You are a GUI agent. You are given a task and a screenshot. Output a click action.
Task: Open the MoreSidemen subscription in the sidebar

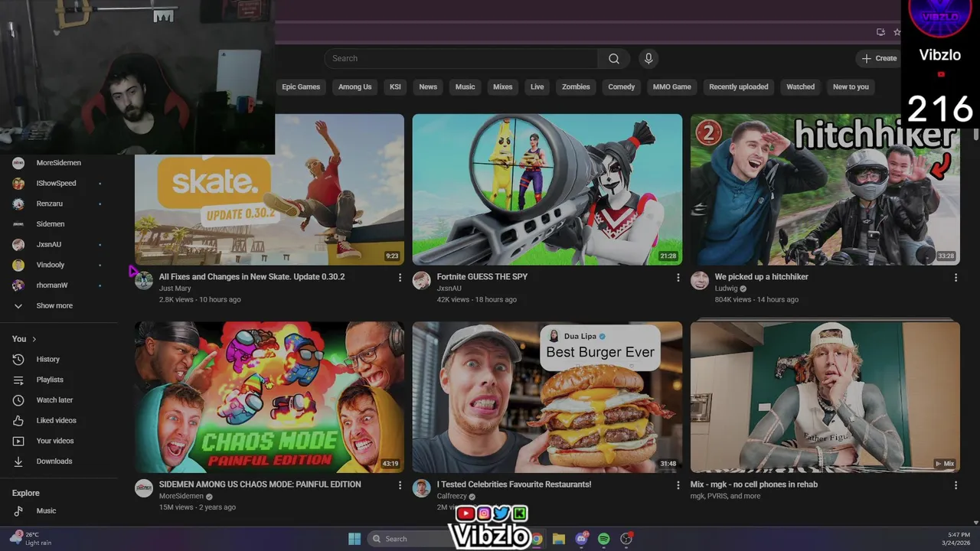(x=58, y=163)
